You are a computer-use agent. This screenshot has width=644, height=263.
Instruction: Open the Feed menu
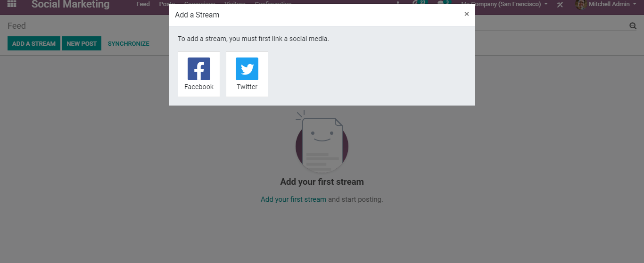click(143, 4)
